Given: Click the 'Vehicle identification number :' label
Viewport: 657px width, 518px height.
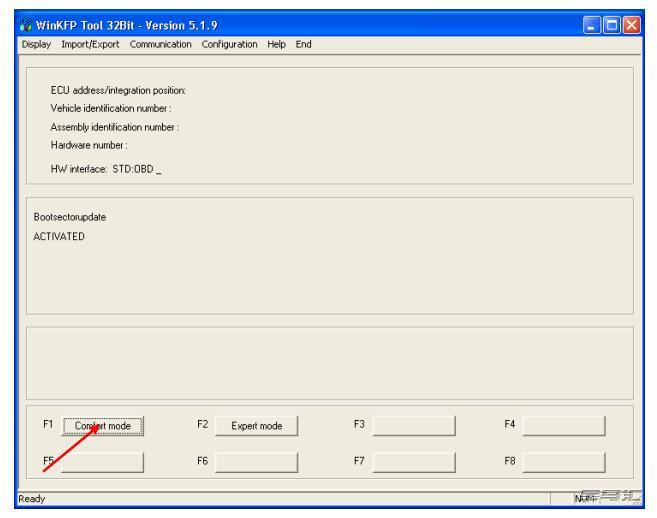Looking at the screenshot, I should point(111,109).
